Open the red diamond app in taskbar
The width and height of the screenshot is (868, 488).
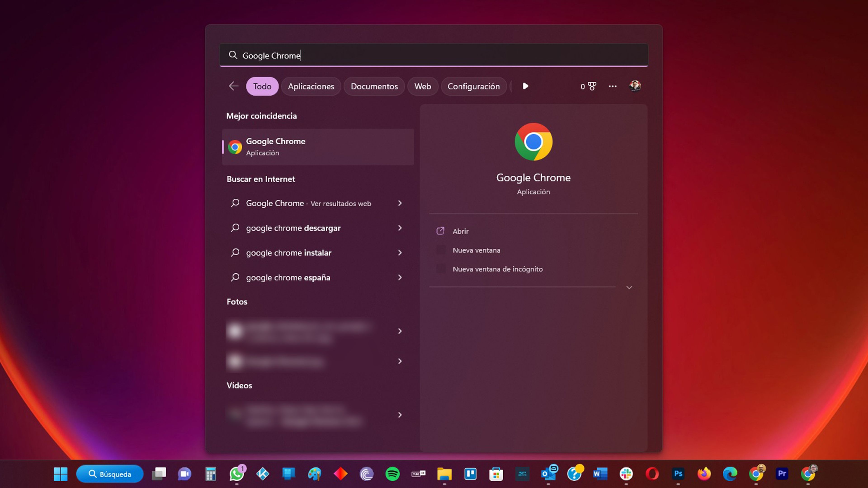(x=340, y=474)
